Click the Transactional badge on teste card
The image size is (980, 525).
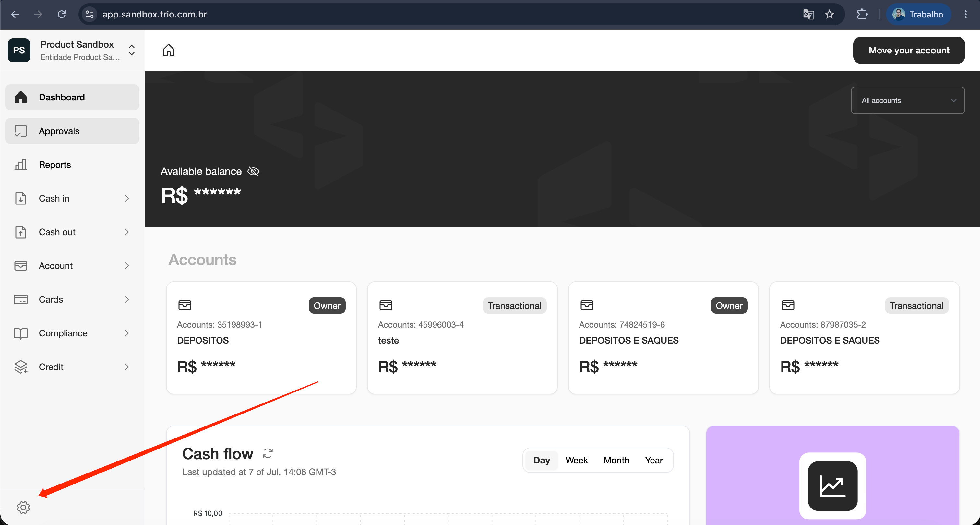[514, 306]
